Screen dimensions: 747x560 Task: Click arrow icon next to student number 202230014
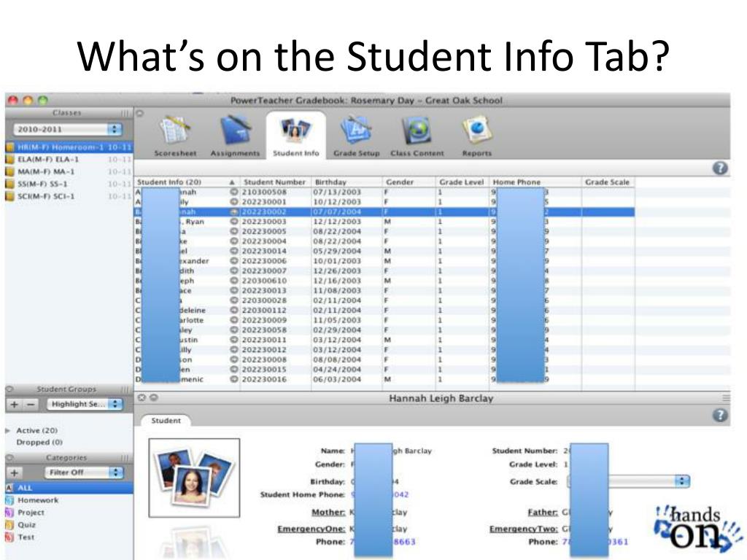(x=234, y=251)
